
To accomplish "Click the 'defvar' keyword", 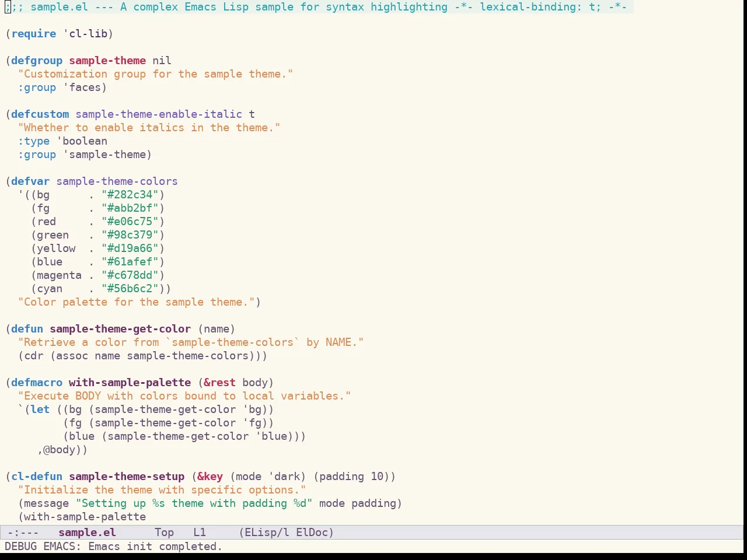I will coord(30,181).
